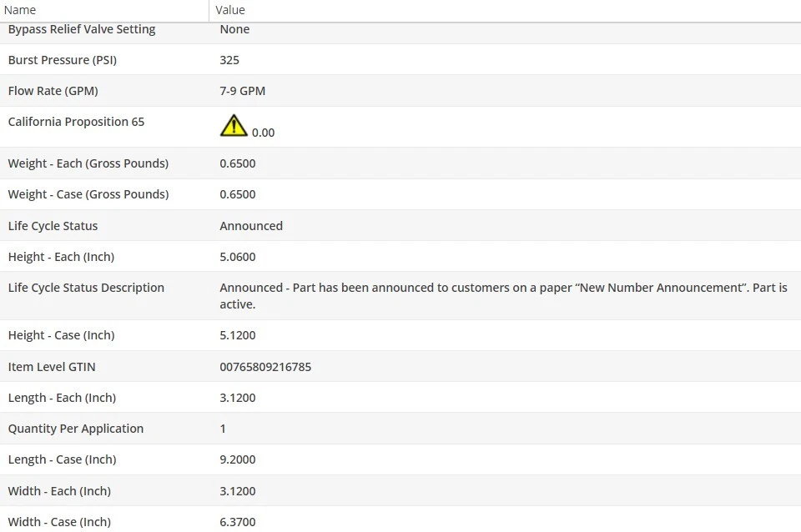The height and width of the screenshot is (532, 801).
Task: Select the 'Flow Rate (GPM)' label
Action: [x=53, y=91]
